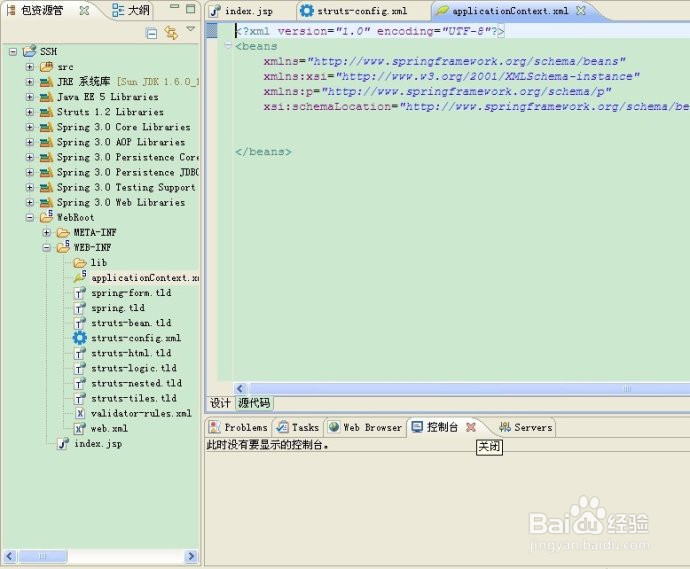Screen dimensions: 690x569
Task: Close the package explorer tab
Action: (84, 11)
